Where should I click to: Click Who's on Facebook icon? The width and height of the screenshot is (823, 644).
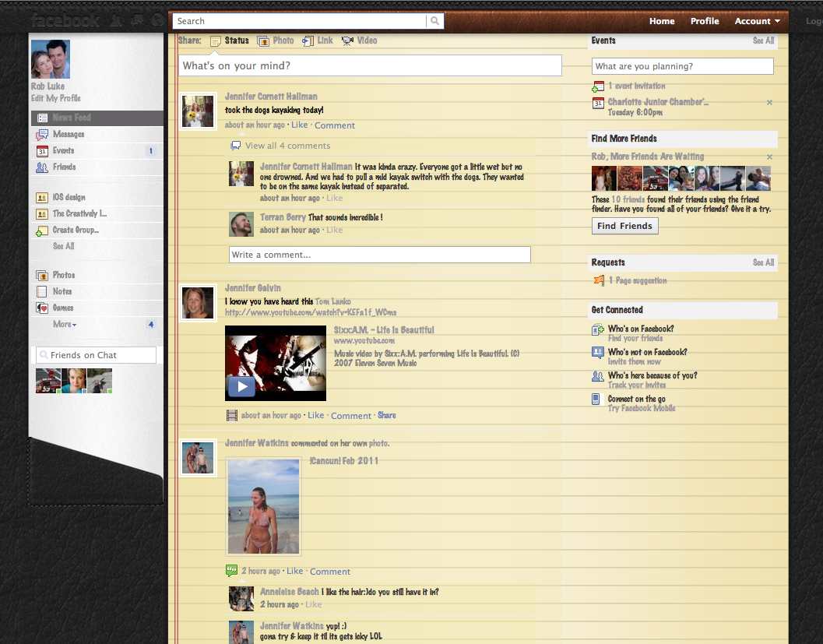[x=598, y=329]
